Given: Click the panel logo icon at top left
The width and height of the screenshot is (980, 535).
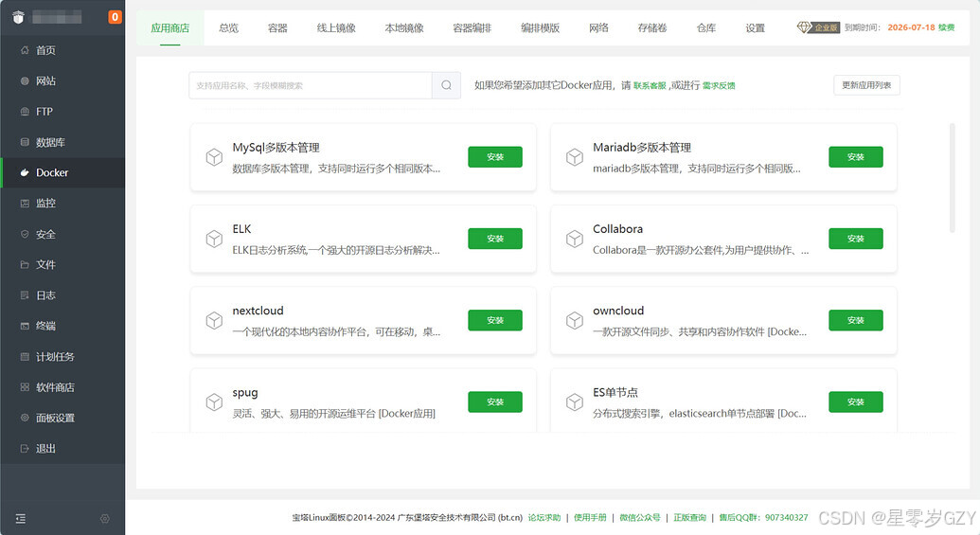Looking at the screenshot, I should pos(18,17).
